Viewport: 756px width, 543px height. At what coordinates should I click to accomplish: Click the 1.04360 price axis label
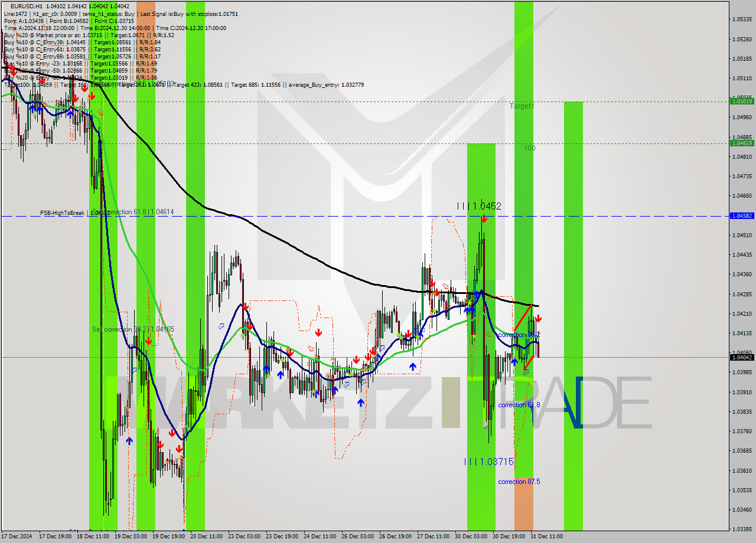tap(742, 274)
